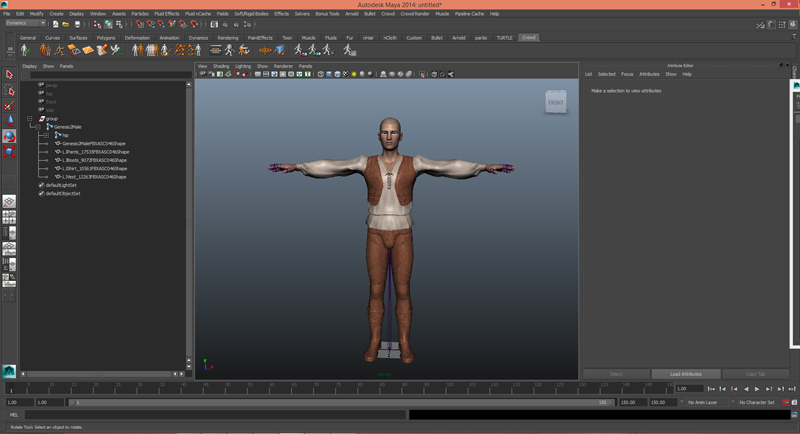Choose the Lasso select tool
The width and height of the screenshot is (800, 434).
click(x=9, y=91)
